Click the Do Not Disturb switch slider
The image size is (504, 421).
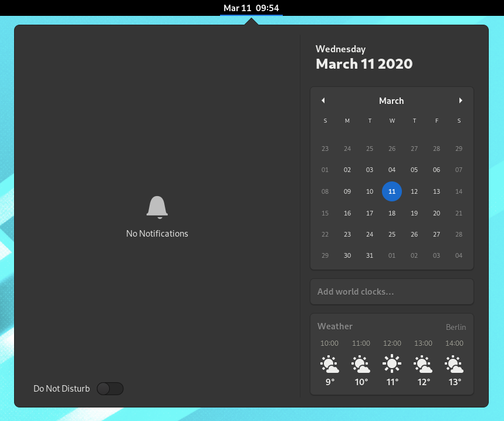pyautogui.click(x=110, y=389)
